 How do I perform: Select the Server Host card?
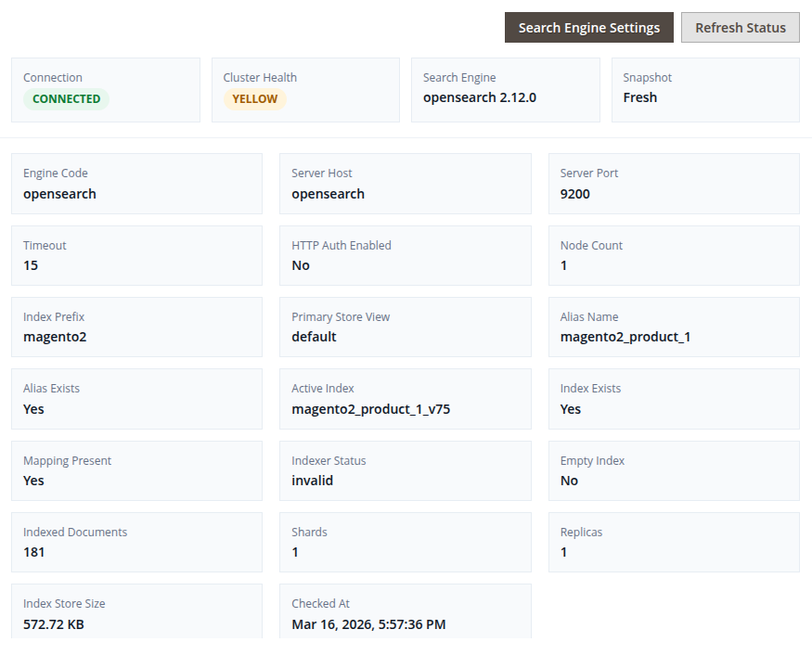click(x=405, y=184)
